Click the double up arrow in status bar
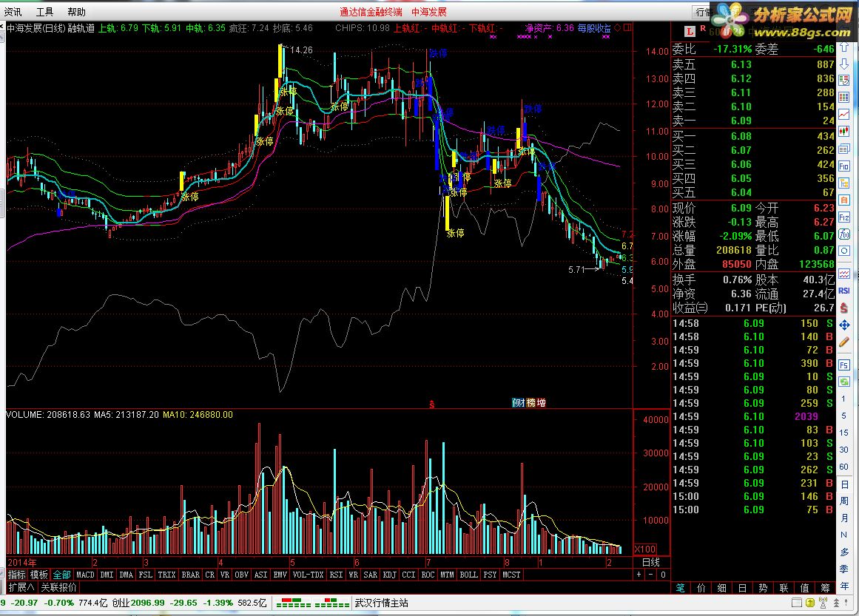Viewport: 859px width, 616px height. pos(837,603)
